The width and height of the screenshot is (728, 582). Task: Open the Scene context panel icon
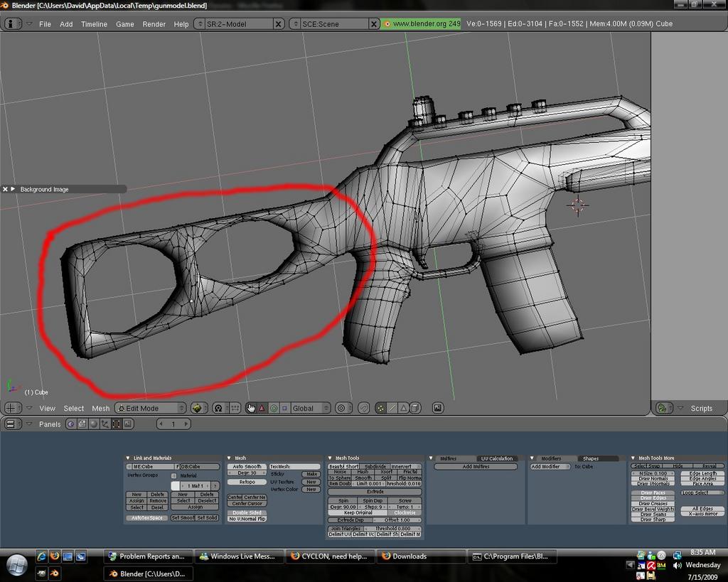click(x=128, y=424)
